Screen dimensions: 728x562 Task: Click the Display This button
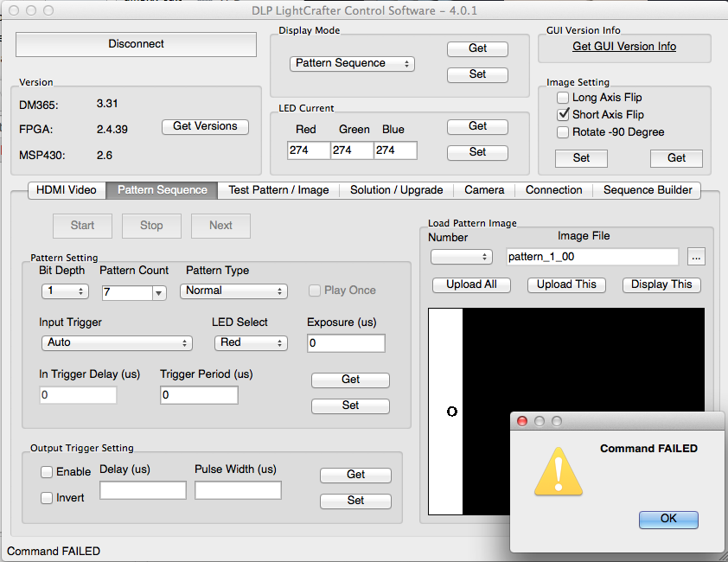[661, 284]
